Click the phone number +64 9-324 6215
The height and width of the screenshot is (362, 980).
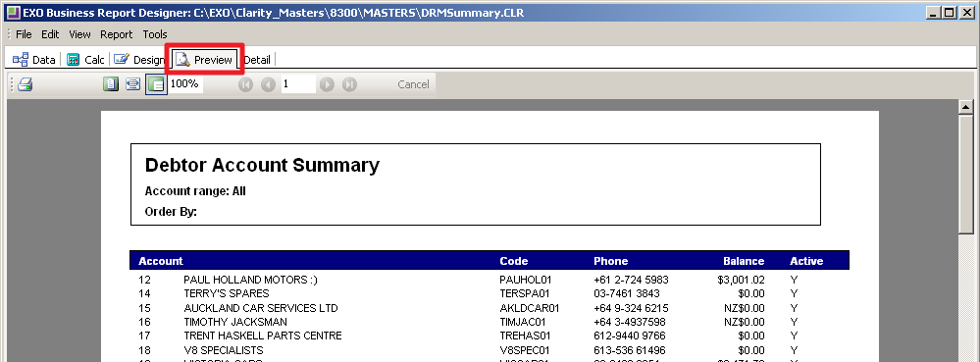point(631,308)
